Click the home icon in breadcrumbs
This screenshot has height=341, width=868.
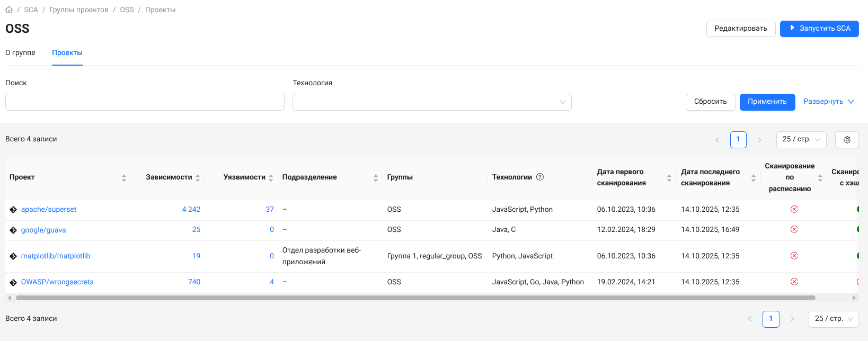[9, 10]
